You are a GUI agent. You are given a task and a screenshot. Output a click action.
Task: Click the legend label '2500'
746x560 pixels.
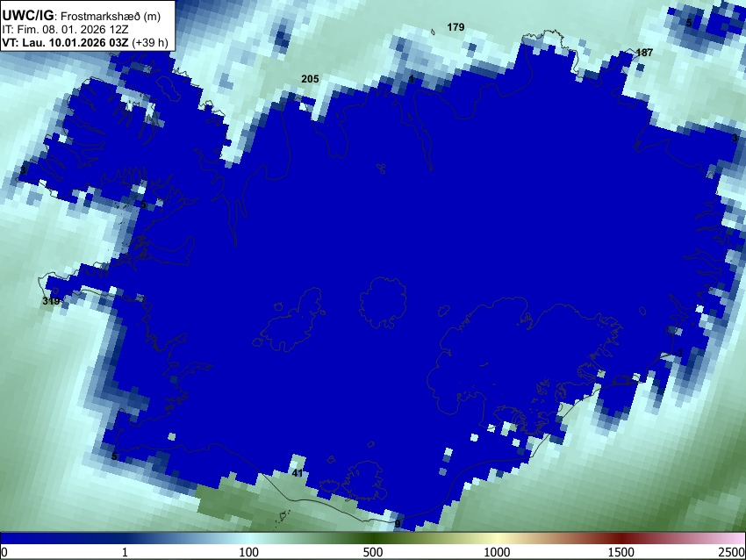click(732, 552)
